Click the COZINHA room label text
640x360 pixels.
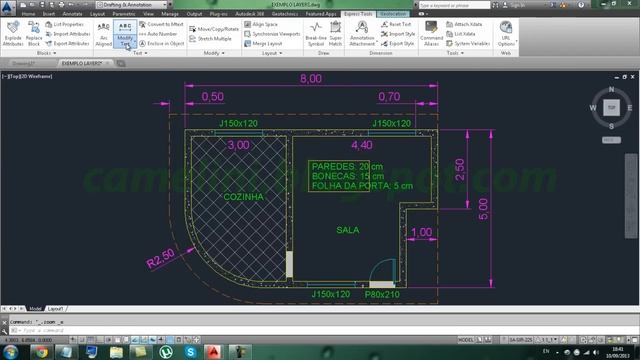click(x=244, y=197)
